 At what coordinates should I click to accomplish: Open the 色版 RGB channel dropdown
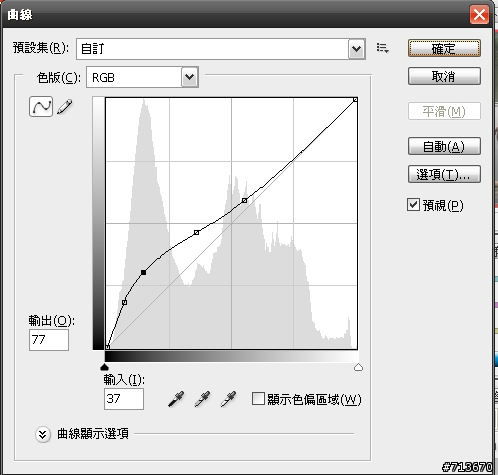[x=142, y=77]
